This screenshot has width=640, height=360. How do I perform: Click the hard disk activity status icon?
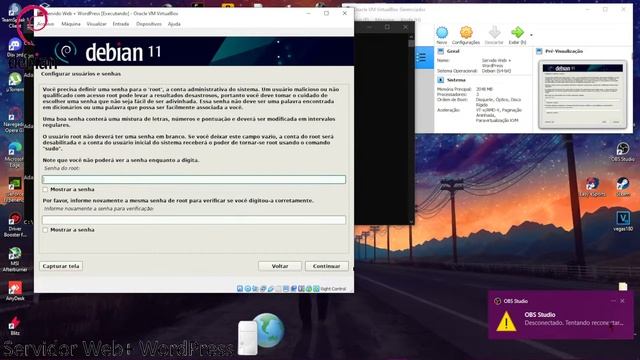click(x=240, y=289)
